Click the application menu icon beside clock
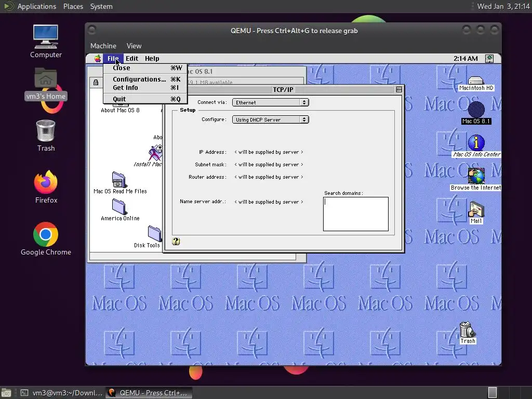 click(489, 58)
